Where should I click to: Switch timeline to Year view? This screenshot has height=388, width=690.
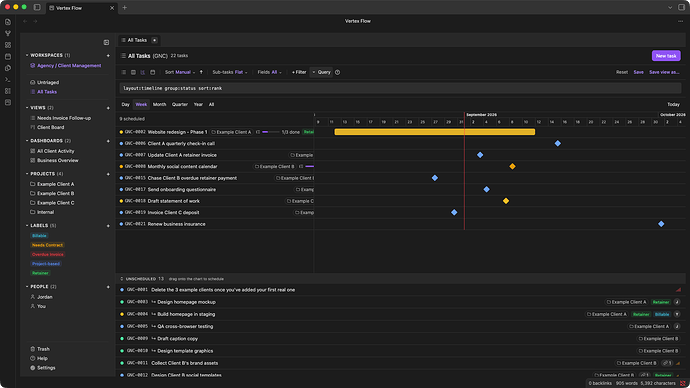pyautogui.click(x=198, y=105)
